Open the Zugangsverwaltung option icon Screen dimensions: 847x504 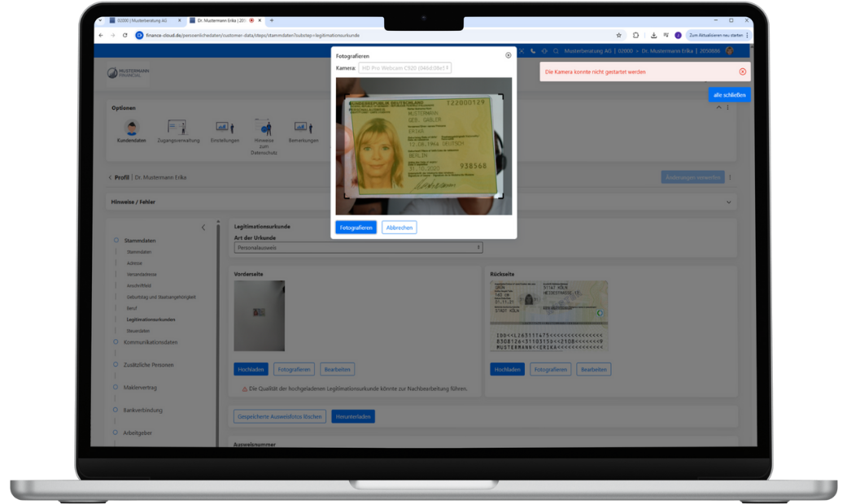(177, 128)
